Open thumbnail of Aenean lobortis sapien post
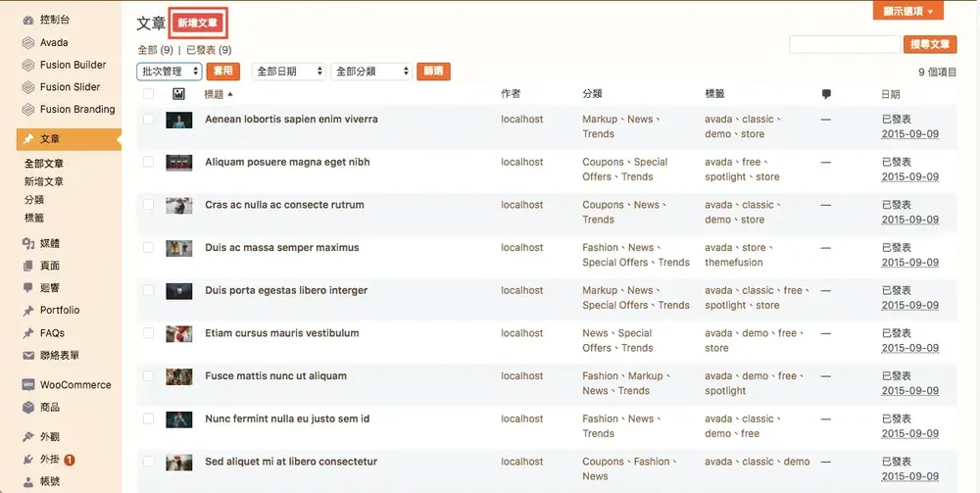The height and width of the screenshot is (493, 980). pos(178,120)
